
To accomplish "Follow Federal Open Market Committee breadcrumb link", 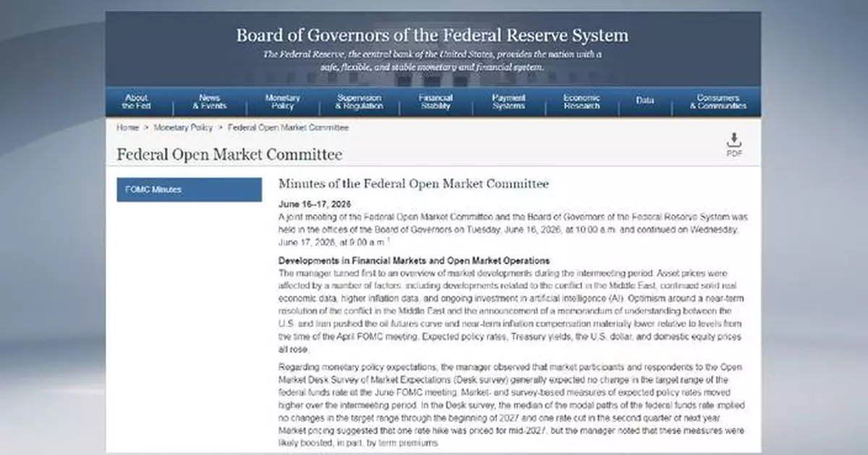I will pos(288,127).
